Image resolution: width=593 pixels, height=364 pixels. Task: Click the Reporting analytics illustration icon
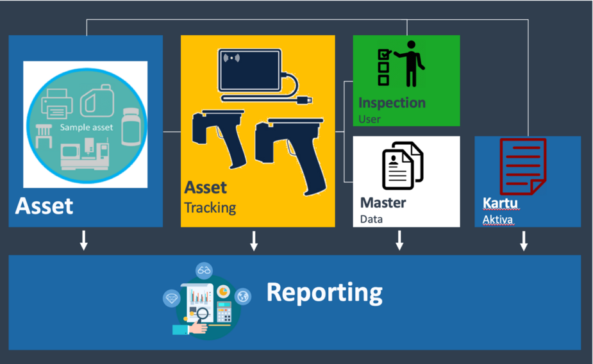[x=206, y=301]
